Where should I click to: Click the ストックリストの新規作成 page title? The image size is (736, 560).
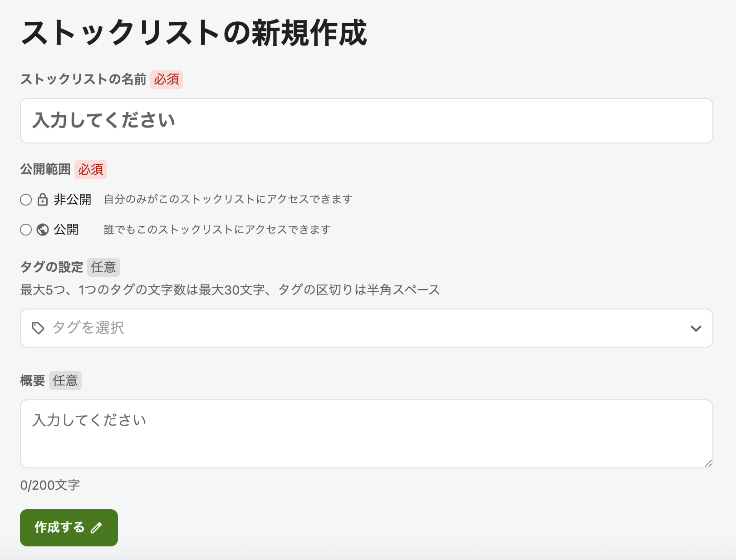click(x=195, y=30)
